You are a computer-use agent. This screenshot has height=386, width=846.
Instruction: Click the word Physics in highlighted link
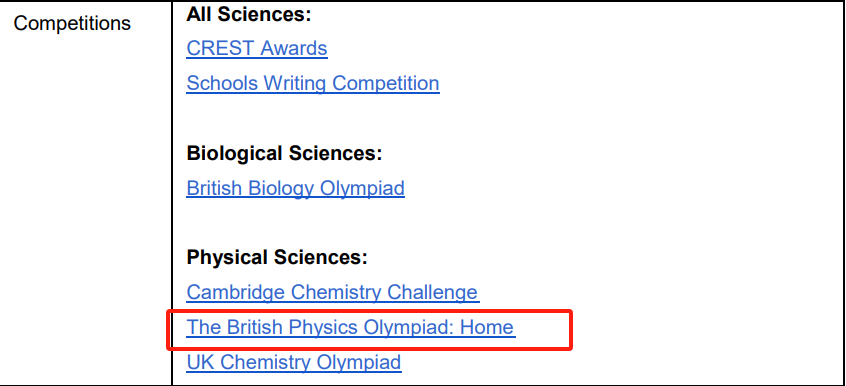[x=323, y=327]
